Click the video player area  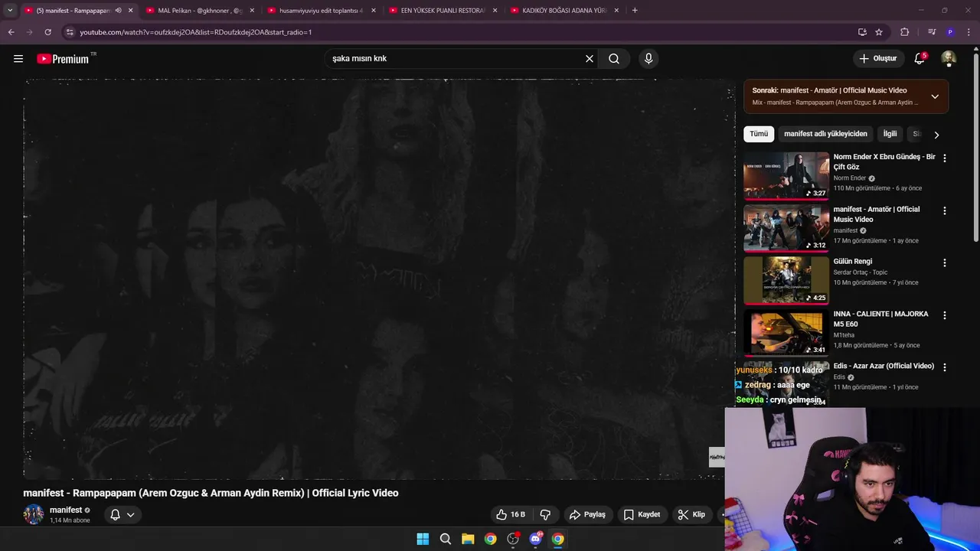[x=379, y=279]
